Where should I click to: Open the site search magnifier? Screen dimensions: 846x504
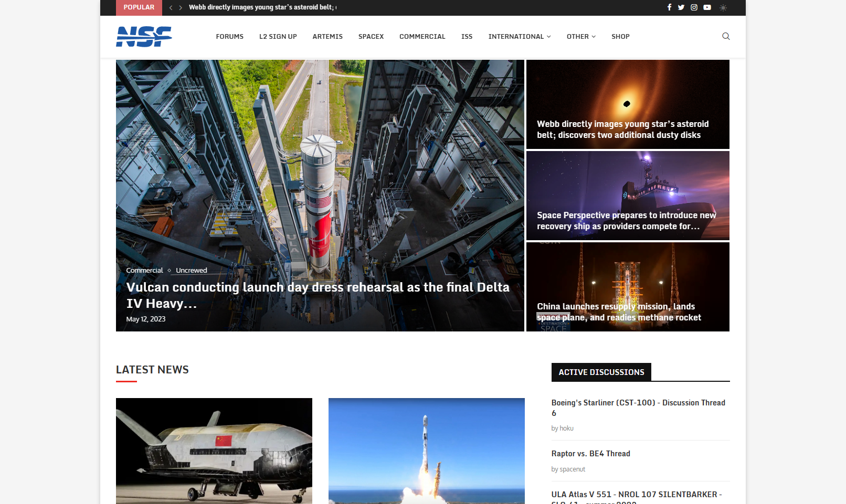[726, 36]
